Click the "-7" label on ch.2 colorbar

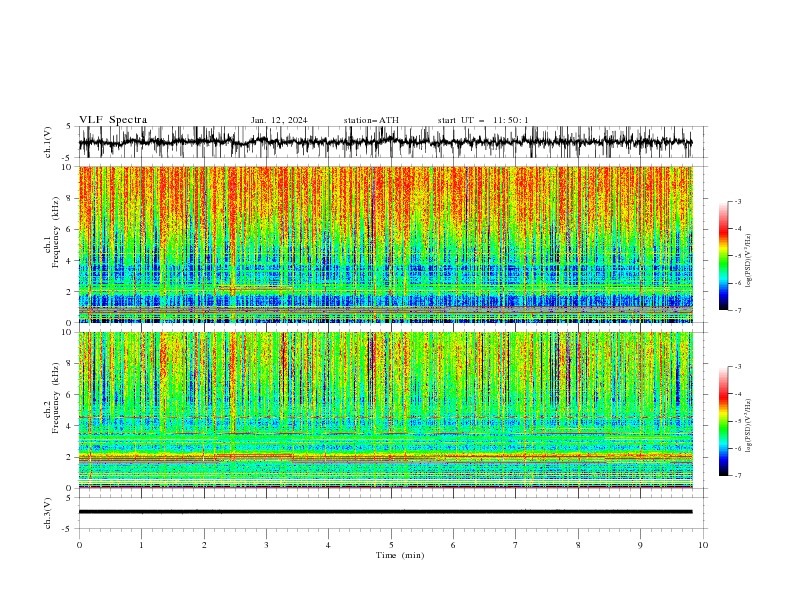pyautogui.click(x=737, y=476)
